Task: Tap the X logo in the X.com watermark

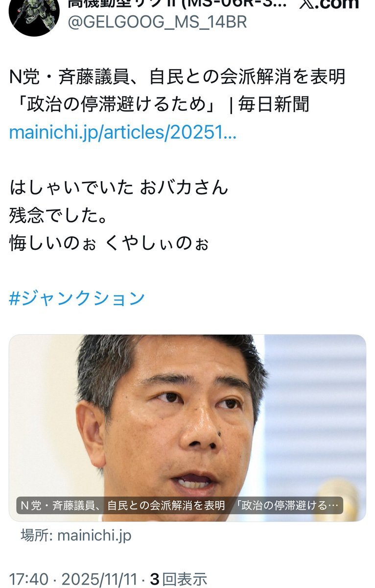Action: tap(306, 4)
